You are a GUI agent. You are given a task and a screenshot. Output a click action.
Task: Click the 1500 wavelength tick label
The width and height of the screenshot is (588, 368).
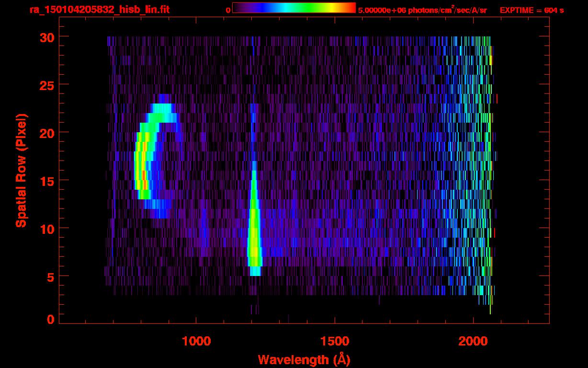tap(335, 341)
